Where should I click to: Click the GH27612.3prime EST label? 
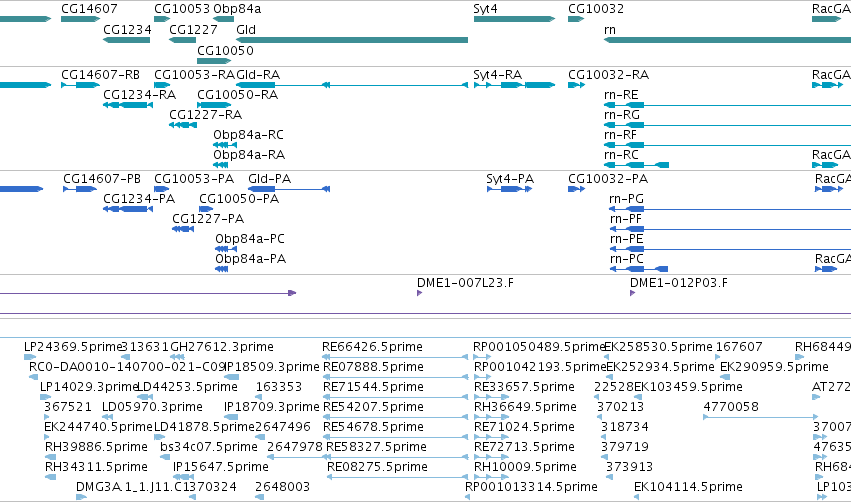222,347
